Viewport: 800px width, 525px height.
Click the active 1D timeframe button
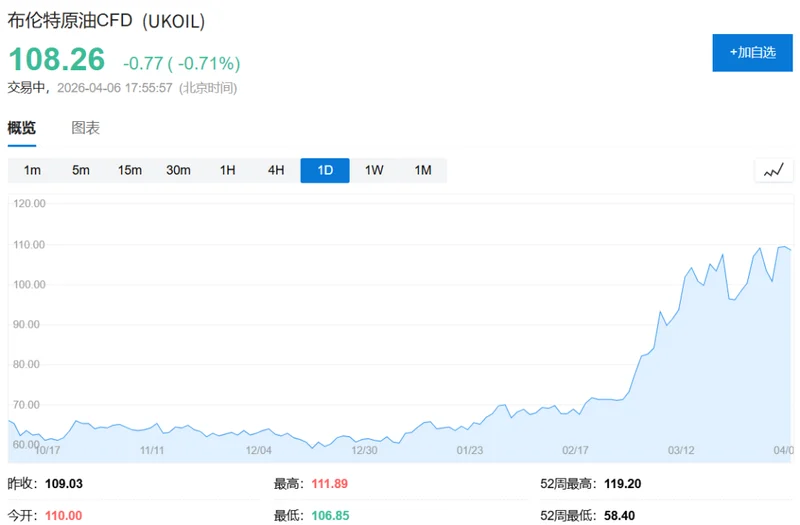(325, 170)
